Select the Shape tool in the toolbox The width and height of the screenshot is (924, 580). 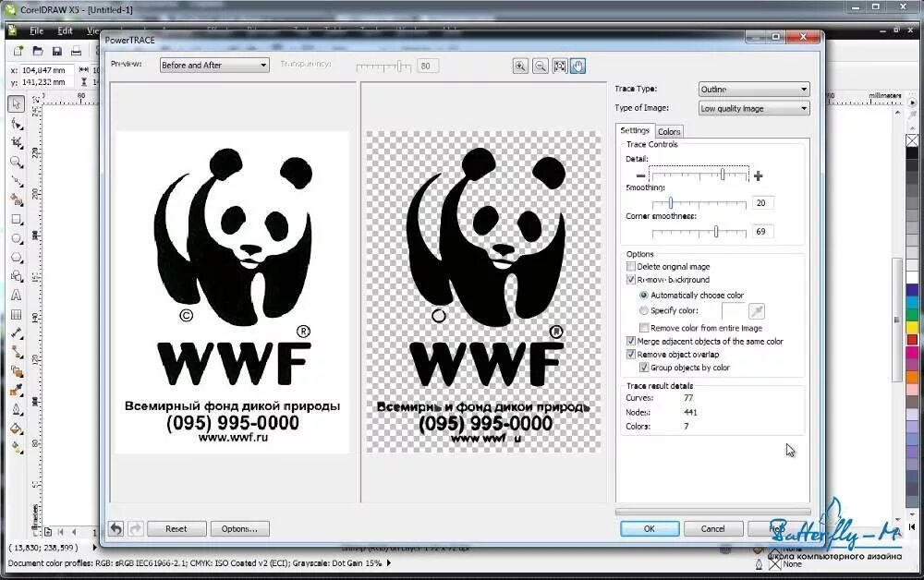click(x=17, y=124)
